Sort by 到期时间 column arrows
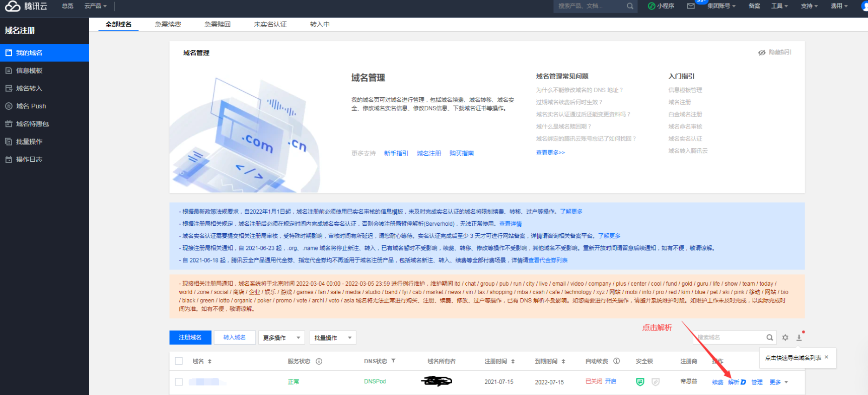The image size is (868, 395). pos(563,361)
